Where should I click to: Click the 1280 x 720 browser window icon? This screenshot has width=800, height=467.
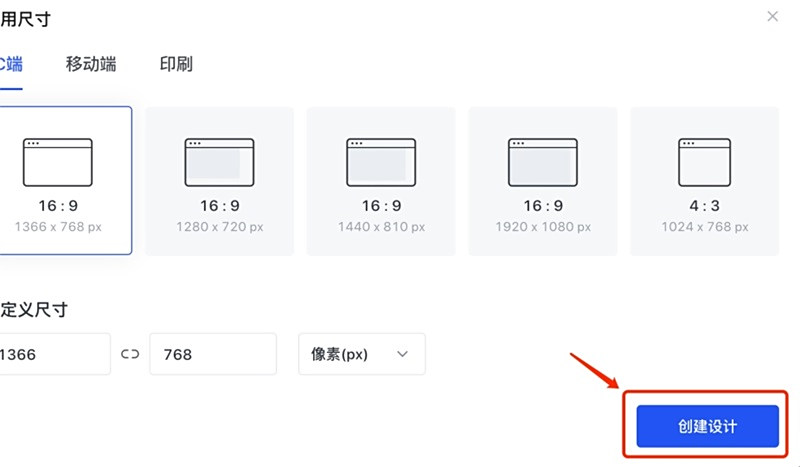pyautogui.click(x=219, y=162)
